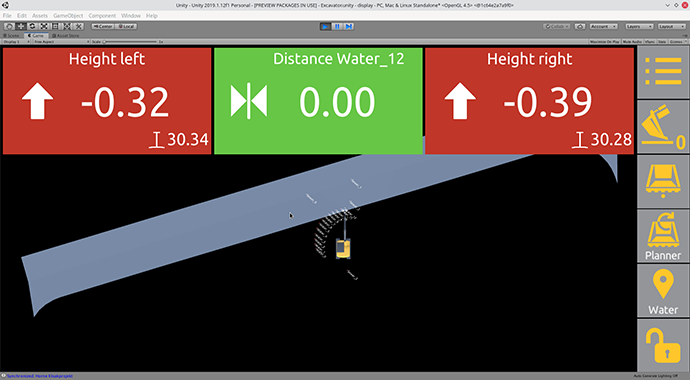Toggle the yellow open padlock icon
Viewport: 690px width, 380px height.
663,345
